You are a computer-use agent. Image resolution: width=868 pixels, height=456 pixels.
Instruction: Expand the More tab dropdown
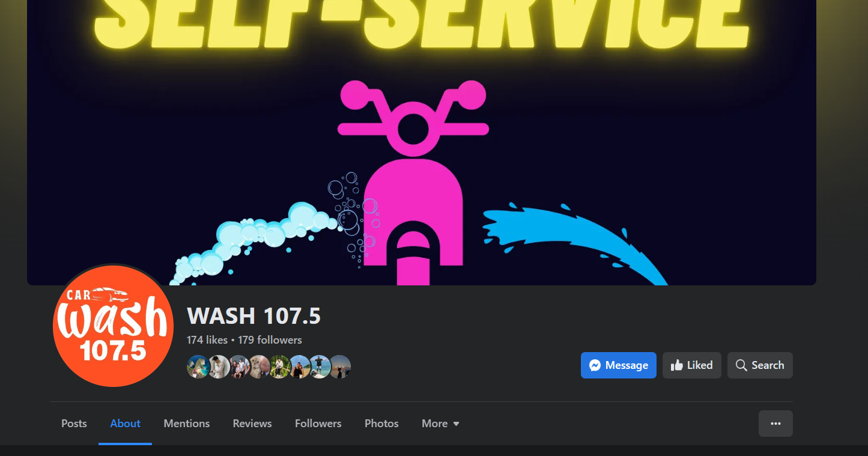pyautogui.click(x=441, y=424)
